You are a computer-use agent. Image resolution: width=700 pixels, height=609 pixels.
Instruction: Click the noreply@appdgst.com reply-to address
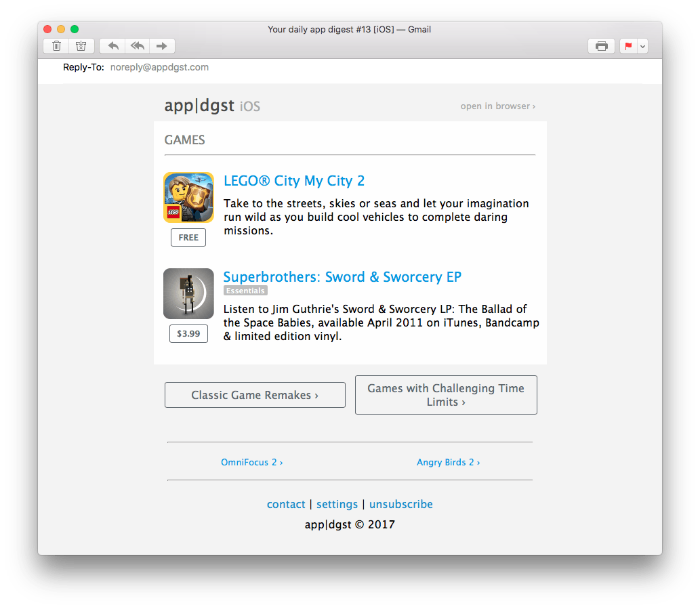(159, 67)
